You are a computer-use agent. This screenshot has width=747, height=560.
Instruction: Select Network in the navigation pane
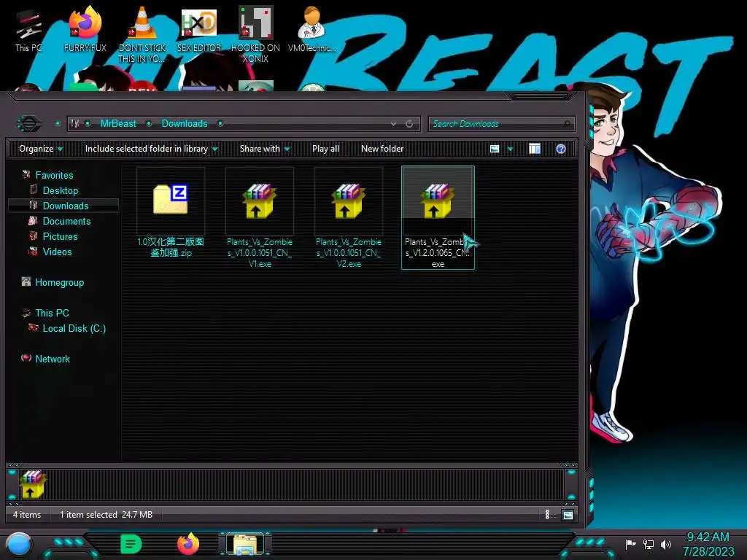click(53, 359)
